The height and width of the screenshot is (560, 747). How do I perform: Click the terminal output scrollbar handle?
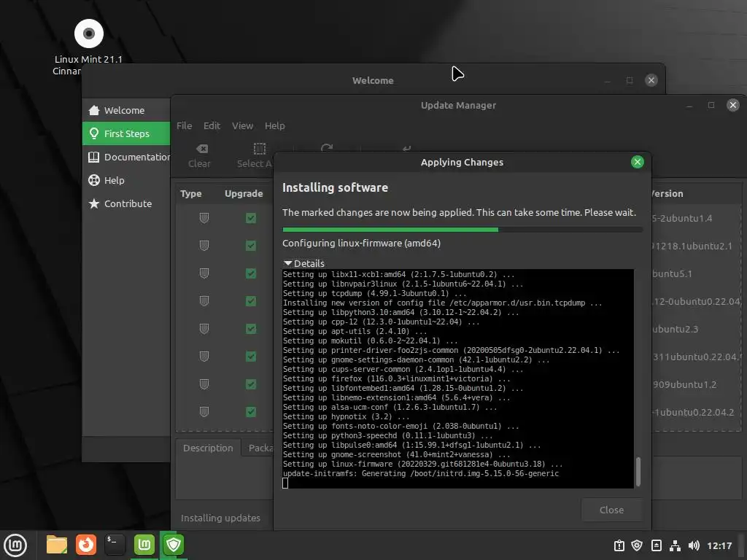pyautogui.click(x=638, y=472)
